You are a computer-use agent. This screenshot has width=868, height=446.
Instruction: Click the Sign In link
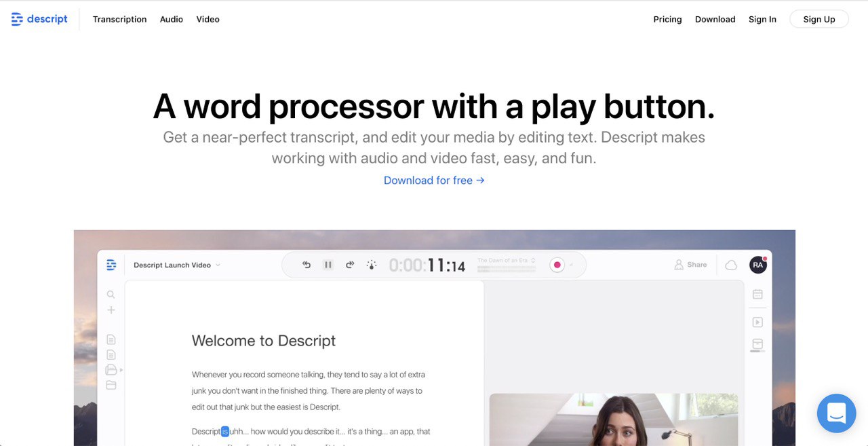(762, 19)
